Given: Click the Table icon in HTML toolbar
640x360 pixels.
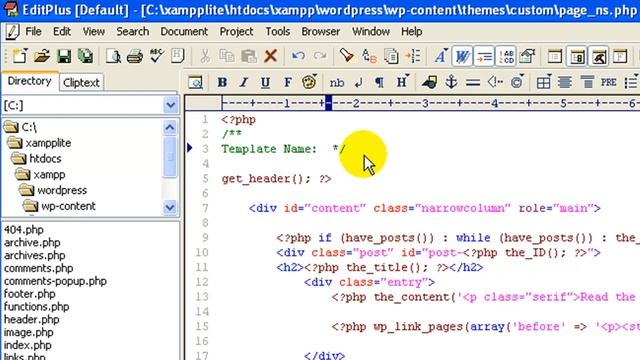Looking at the screenshot, I should tap(544, 82).
